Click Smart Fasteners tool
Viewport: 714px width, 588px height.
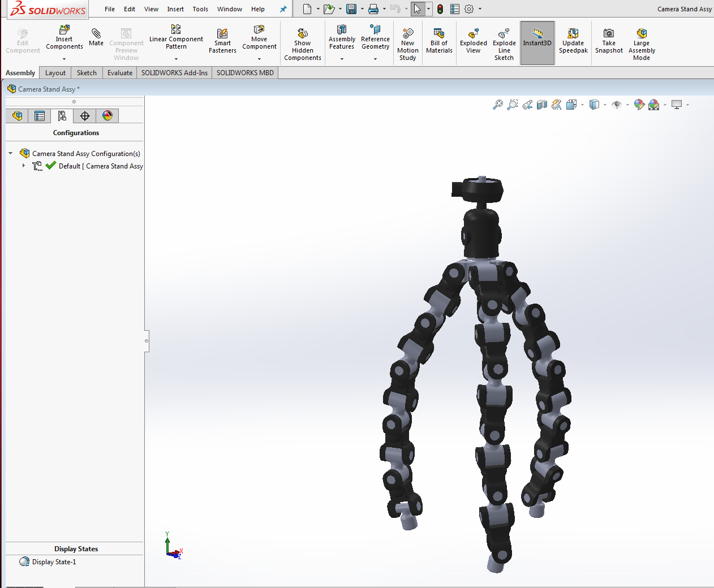pos(222,41)
